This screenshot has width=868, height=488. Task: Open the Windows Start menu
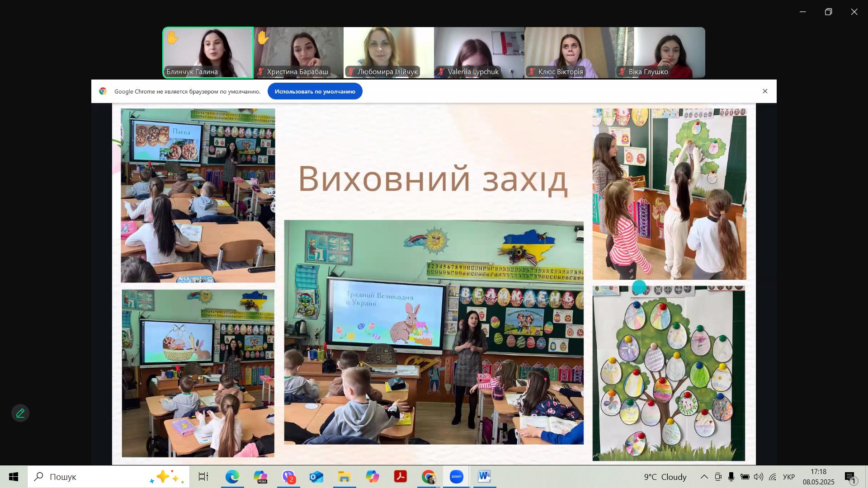click(x=13, y=477)
